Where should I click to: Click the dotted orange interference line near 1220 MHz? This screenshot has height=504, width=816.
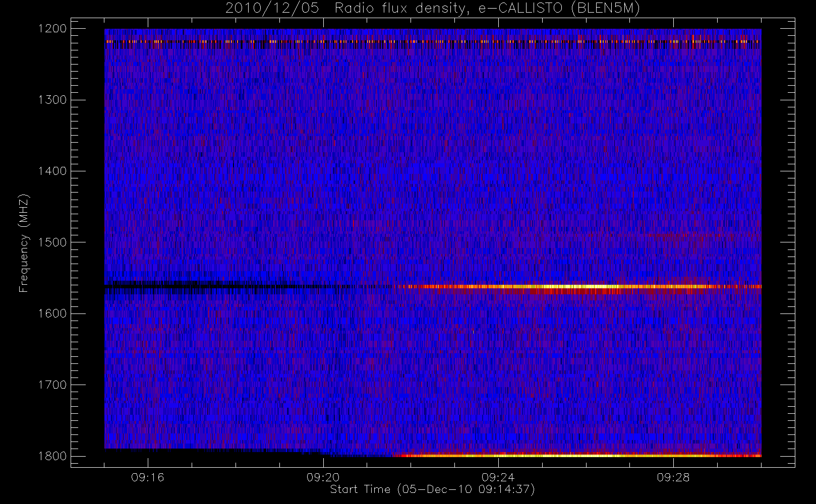[x=433, y=41]
